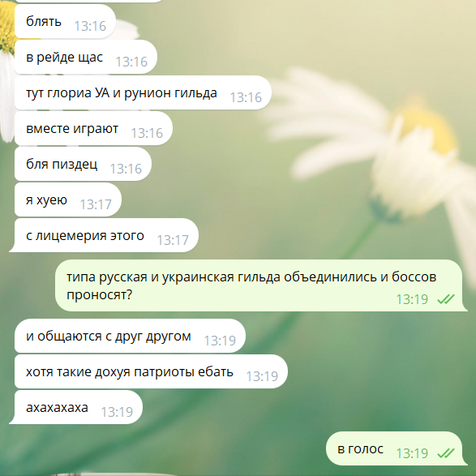Click the read-receipt checkmarks on 'в голос'
476x476 pixels.
446,453
